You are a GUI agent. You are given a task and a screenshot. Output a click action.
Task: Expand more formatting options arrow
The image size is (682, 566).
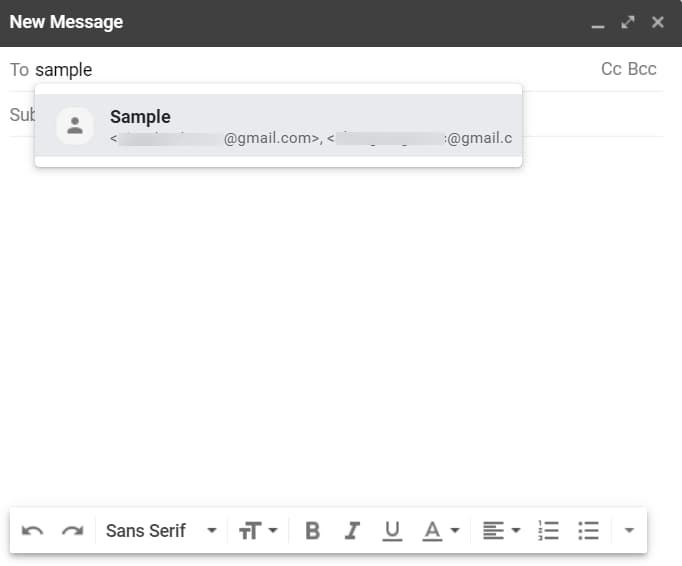pyautogui.click(x=629, y=531)
